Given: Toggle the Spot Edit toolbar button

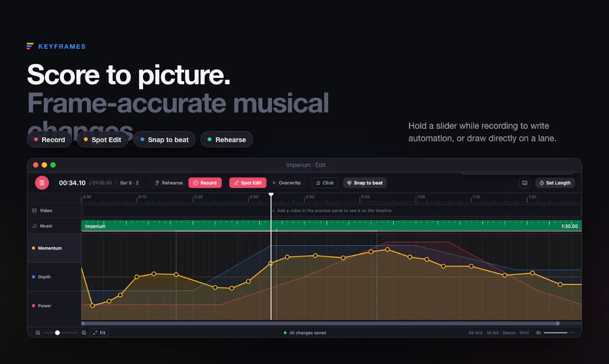Looking at the screenshot, I should click(x=248, y=183).
